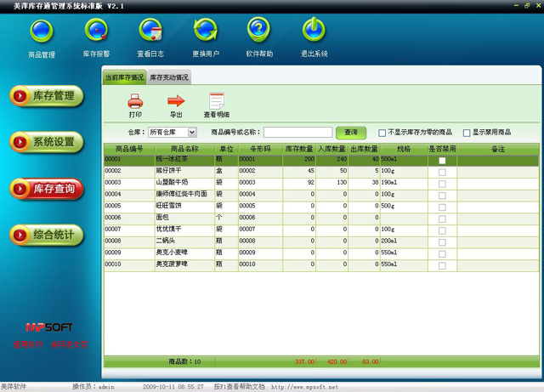Open the 库存管理 sidebar button
Viewport: 544px width, 392px height.
tap(47, 96)
